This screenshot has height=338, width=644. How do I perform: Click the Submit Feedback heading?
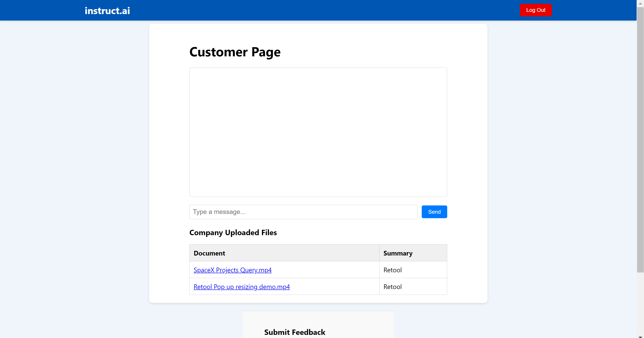[294, 332]
